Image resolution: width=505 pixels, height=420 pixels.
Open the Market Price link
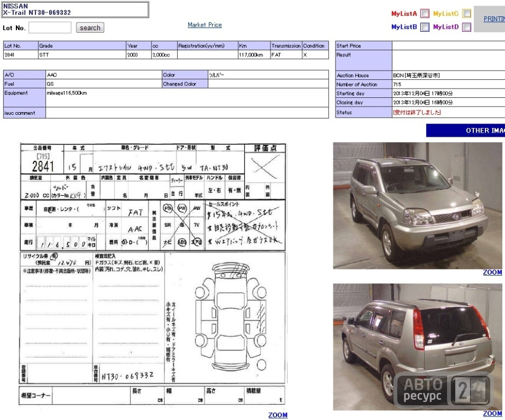(x=205, y=25)
